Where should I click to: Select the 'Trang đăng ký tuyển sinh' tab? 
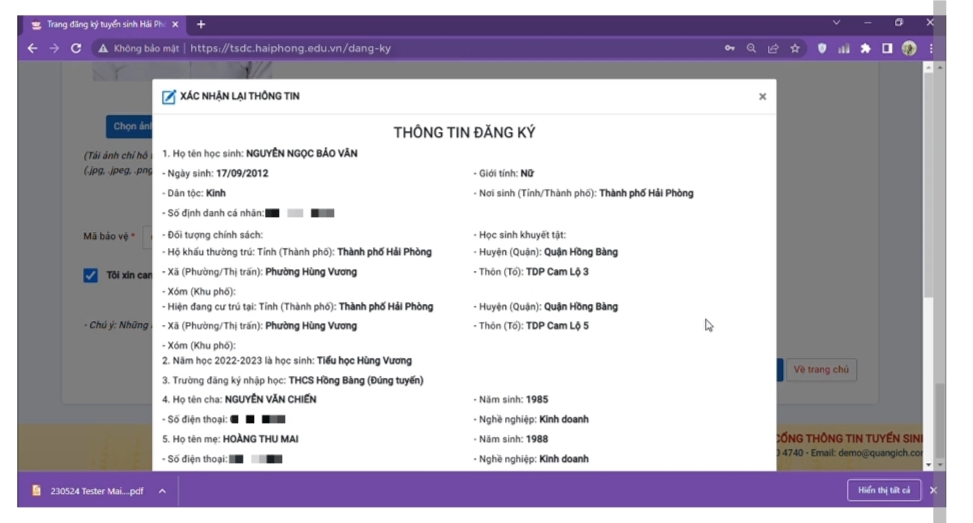coord(100,24)
